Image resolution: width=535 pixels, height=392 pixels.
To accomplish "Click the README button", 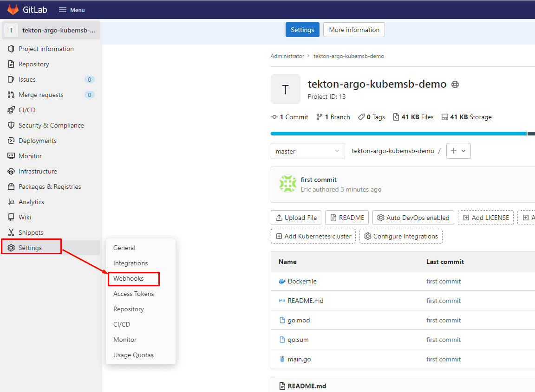I will pyautogui.click(x=346, y=218).
